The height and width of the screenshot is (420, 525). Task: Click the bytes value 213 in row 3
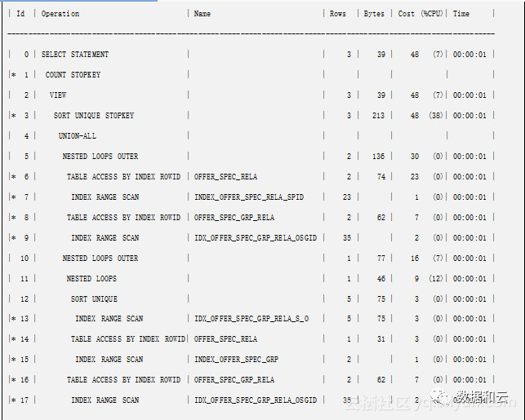click(378, 115)
